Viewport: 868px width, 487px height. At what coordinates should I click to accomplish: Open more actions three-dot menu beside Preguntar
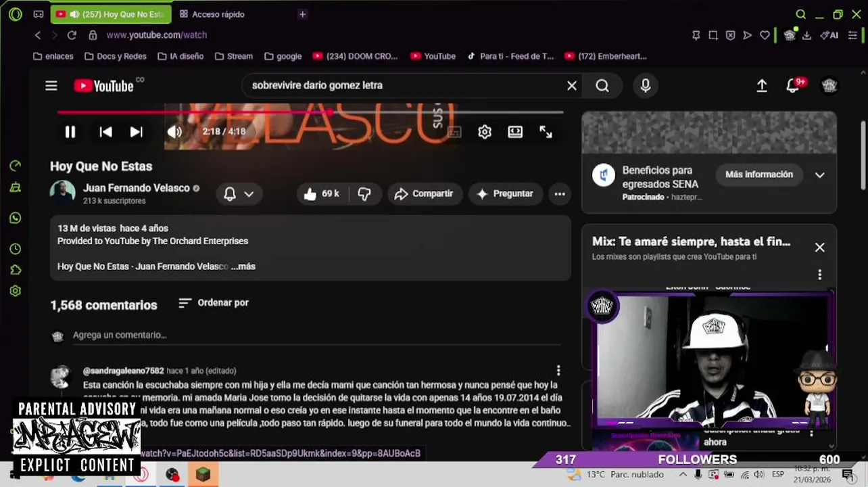pyautogui.click(x=560, y=194)
